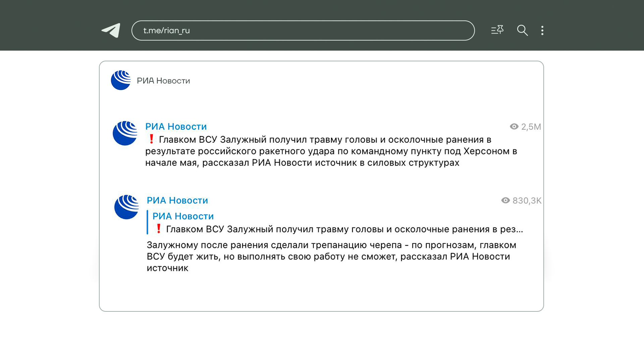Open the three-dot more options menu

[542, 31]
